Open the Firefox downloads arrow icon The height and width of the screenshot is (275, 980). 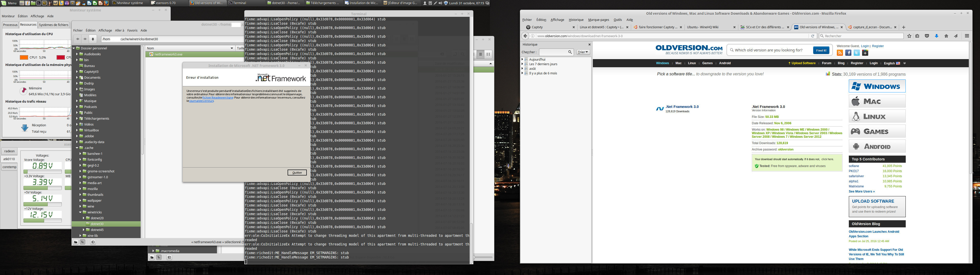click(x=937, y=36)
